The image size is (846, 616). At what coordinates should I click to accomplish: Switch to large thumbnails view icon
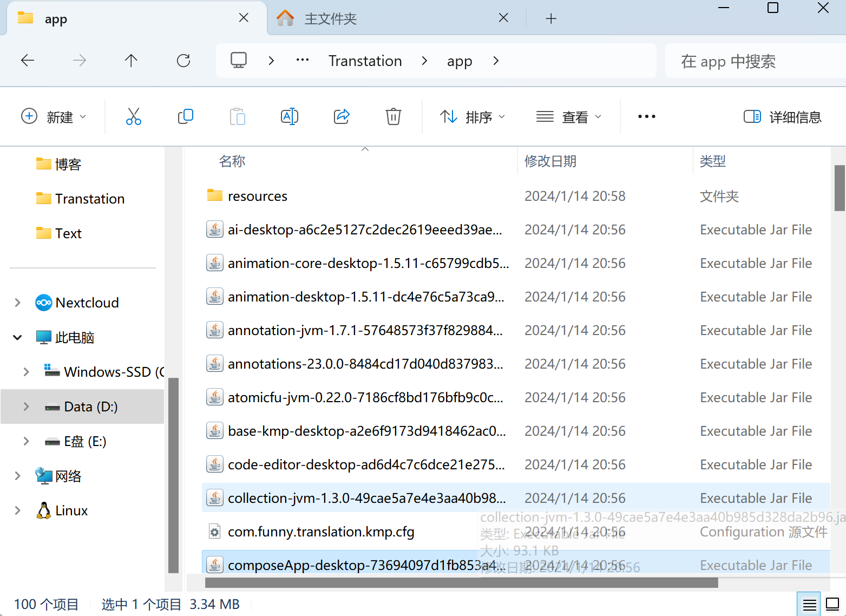coord(832,604)
